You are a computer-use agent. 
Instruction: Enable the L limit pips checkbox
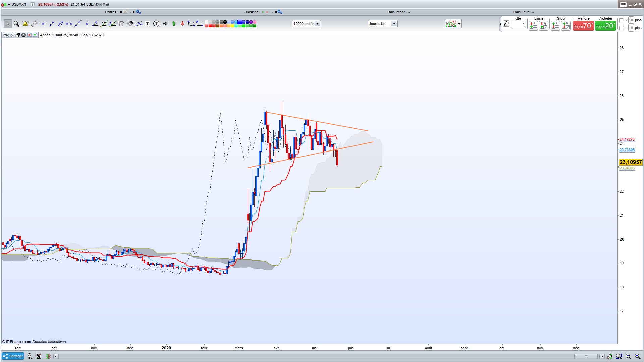(x=621, y=28)
